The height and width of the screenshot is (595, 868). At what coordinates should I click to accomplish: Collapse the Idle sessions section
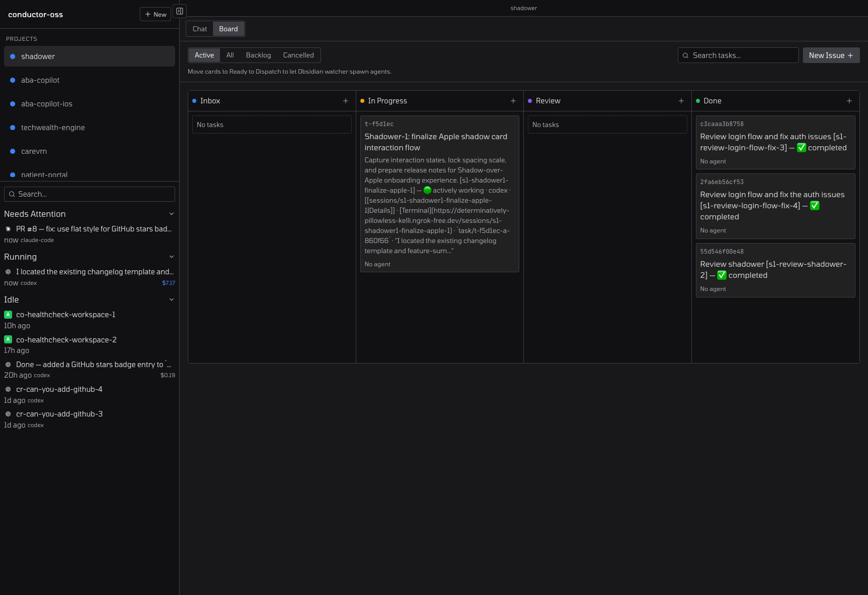(172, 300)
